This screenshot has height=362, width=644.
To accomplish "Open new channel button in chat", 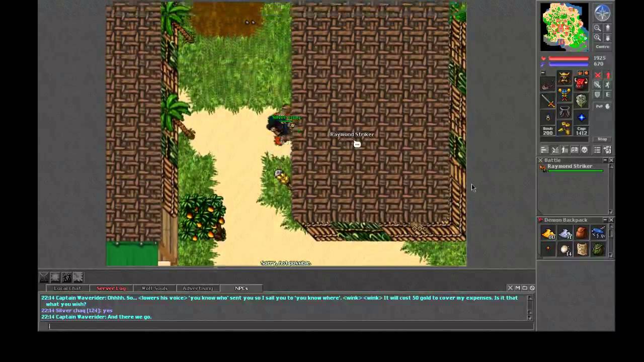I will tap(525, 288).
